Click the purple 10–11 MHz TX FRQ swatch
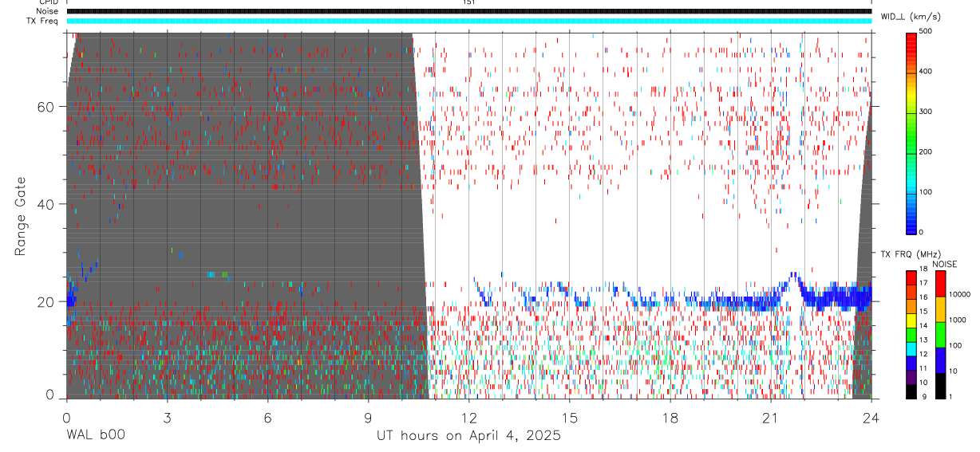The width and height of the screenshot is (980, 452). 911,376
